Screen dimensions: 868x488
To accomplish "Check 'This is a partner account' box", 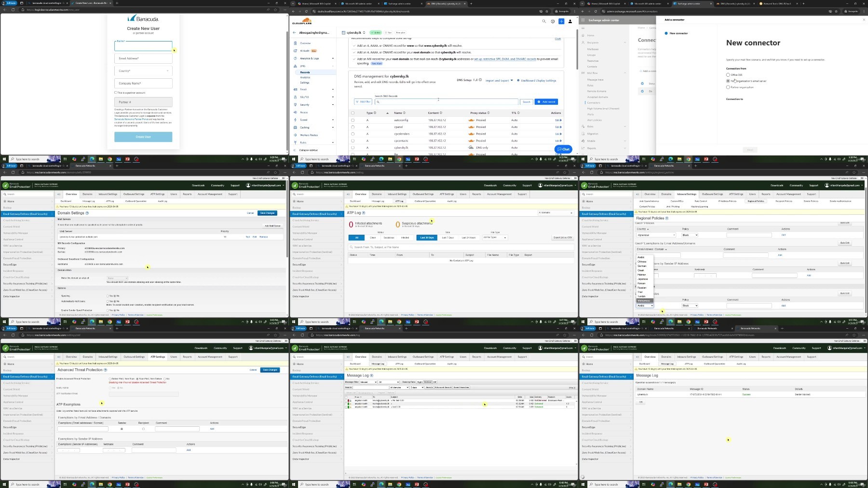I will pyautogui.click(x=115, y=93).
